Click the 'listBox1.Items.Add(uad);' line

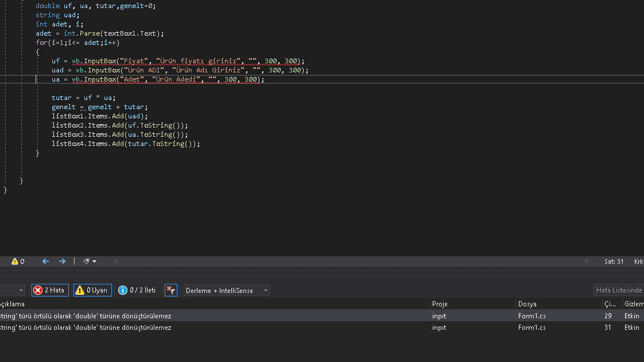[x=99, y=116]
